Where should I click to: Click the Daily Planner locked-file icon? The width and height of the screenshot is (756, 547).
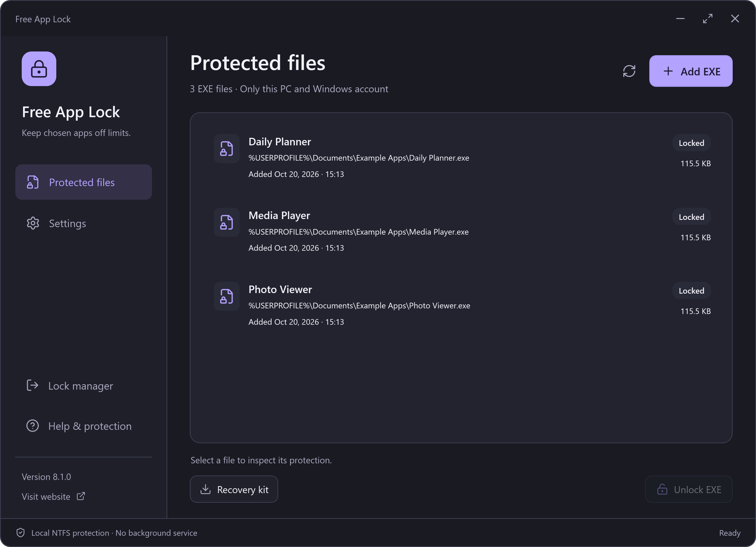click(227, 148)
